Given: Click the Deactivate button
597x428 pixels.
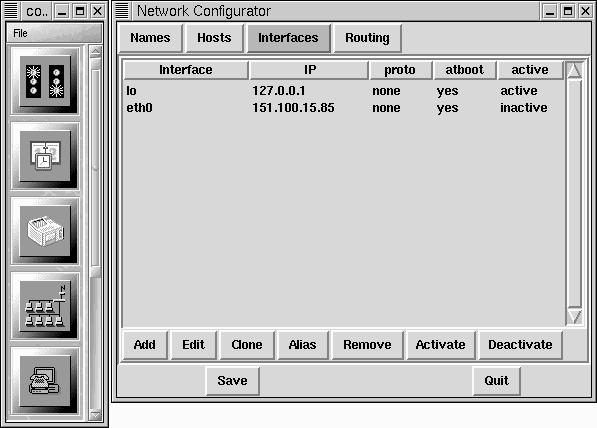Looking at the screenshot, I should coord(520,345).
